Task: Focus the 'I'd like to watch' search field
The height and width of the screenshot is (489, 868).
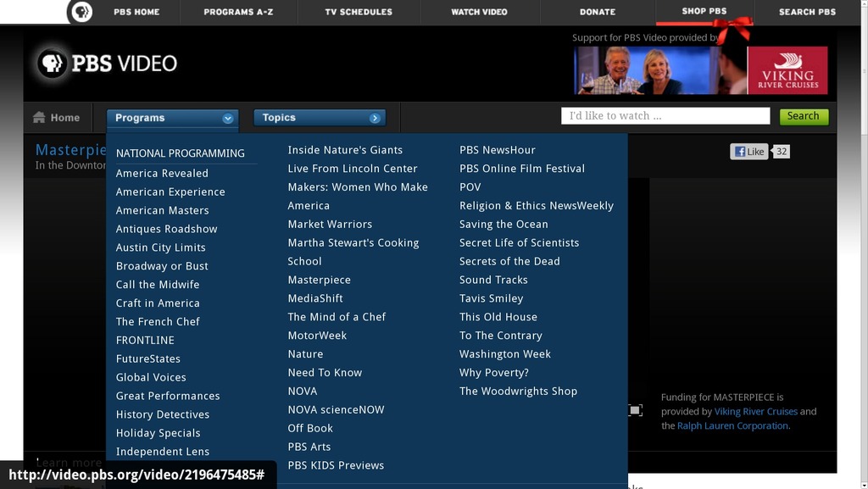Action: (x=665, y=115)
